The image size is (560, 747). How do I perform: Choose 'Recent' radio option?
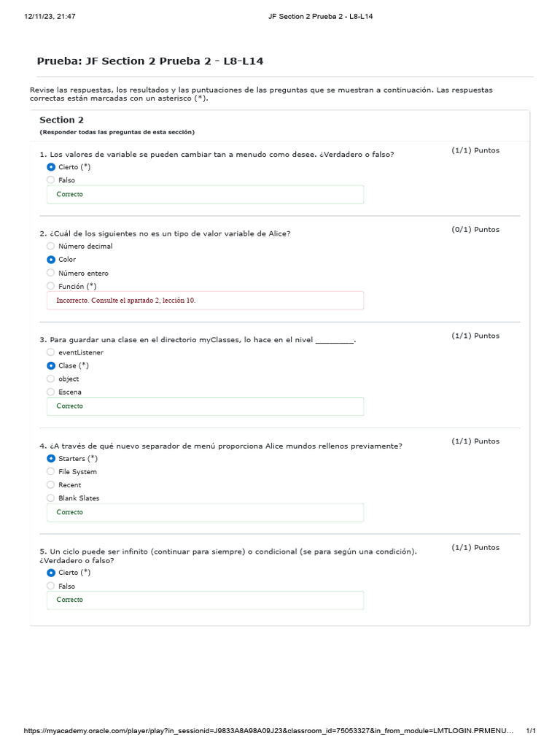coord(51,485)
